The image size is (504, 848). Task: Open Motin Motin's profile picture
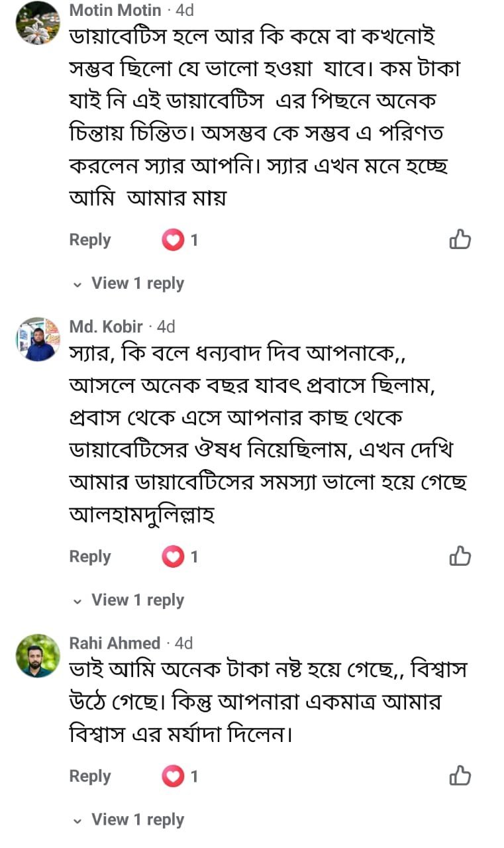click(38, 23)
